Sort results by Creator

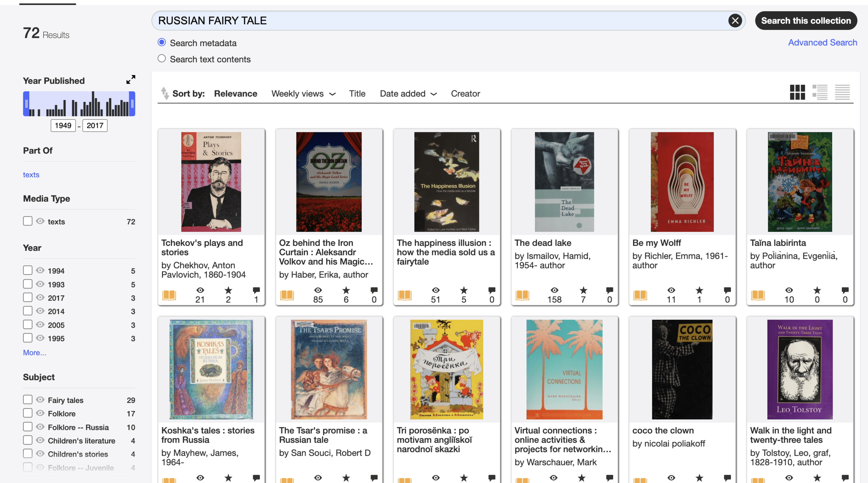[x=465, y=94]
